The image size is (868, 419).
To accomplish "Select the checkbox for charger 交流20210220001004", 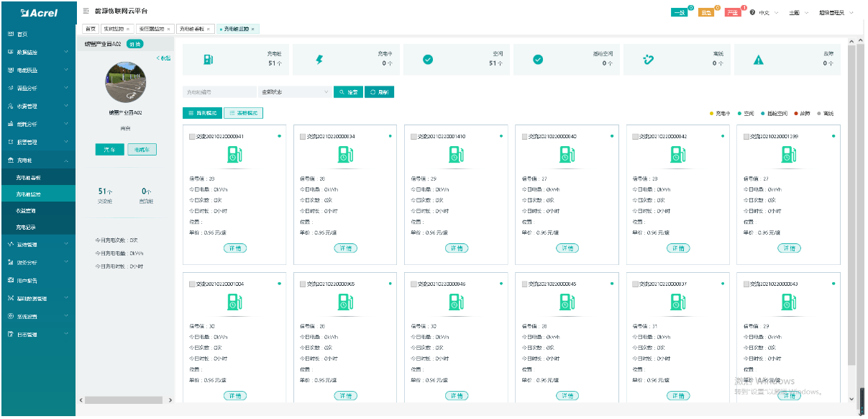I will click(192, 284).
